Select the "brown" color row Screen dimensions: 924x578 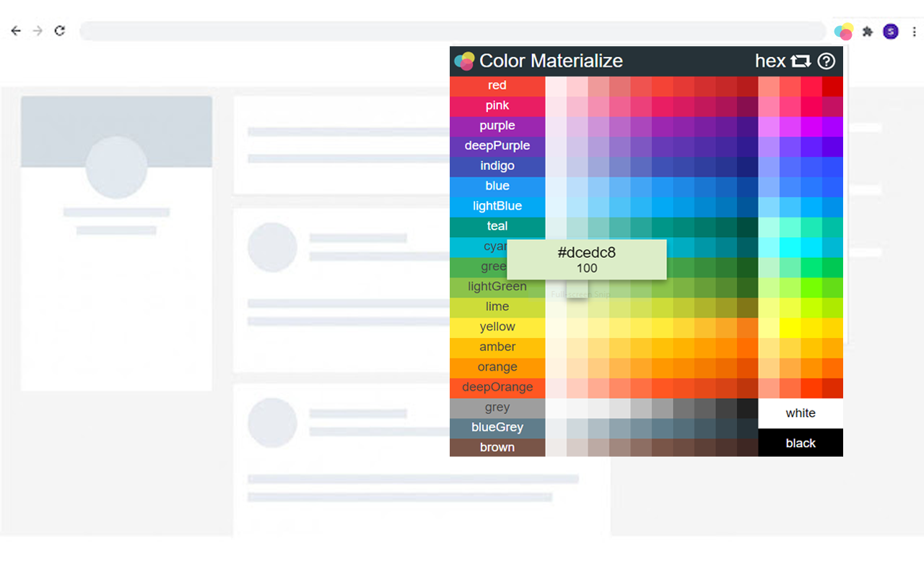[x=497, y=447]
